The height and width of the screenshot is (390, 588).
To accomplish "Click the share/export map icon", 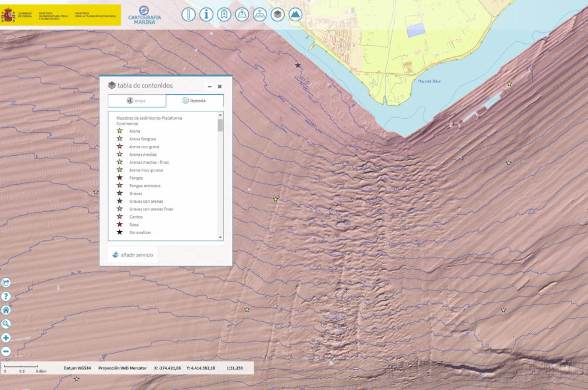I will pos(6,283).
